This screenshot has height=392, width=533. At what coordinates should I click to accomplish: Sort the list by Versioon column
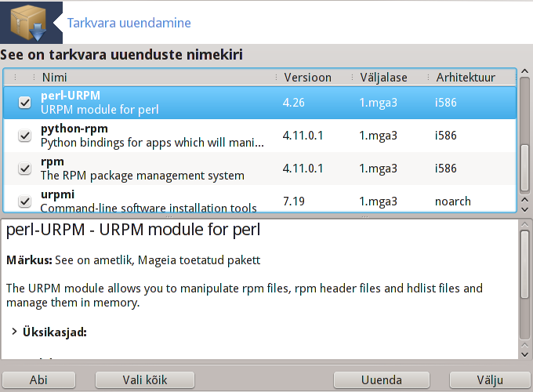click(x=307, y=78)
